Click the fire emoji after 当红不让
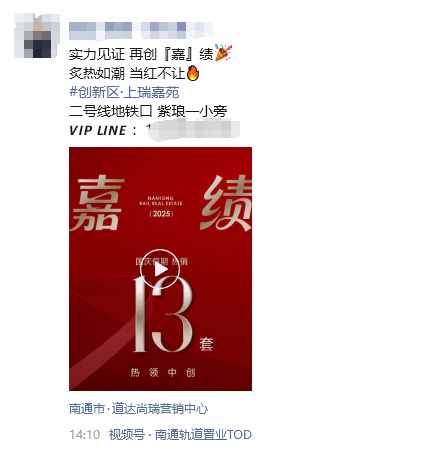 193,73
